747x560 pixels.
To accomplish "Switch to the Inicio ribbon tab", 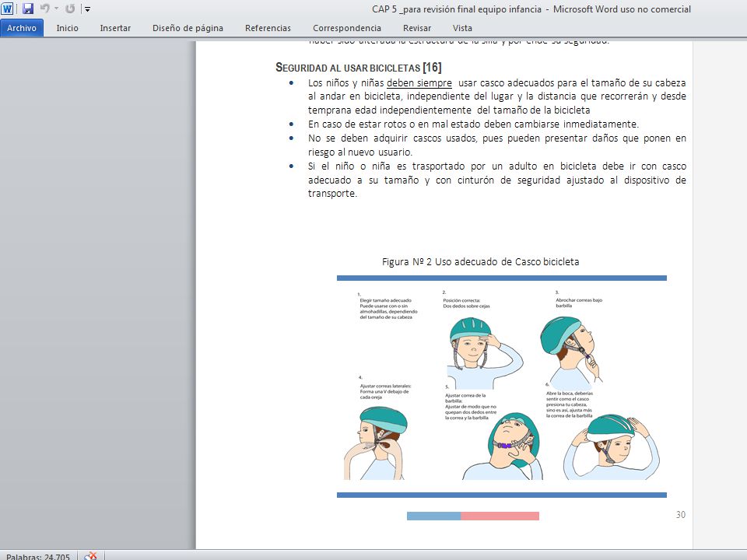I will pos(67,28).
